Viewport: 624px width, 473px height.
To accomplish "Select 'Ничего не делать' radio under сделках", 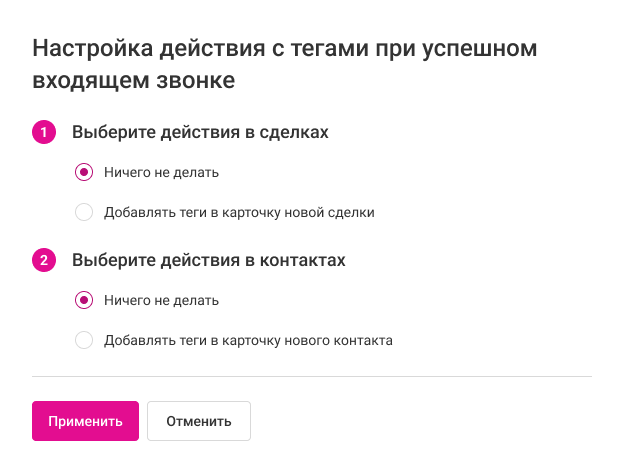I will 84,172.
